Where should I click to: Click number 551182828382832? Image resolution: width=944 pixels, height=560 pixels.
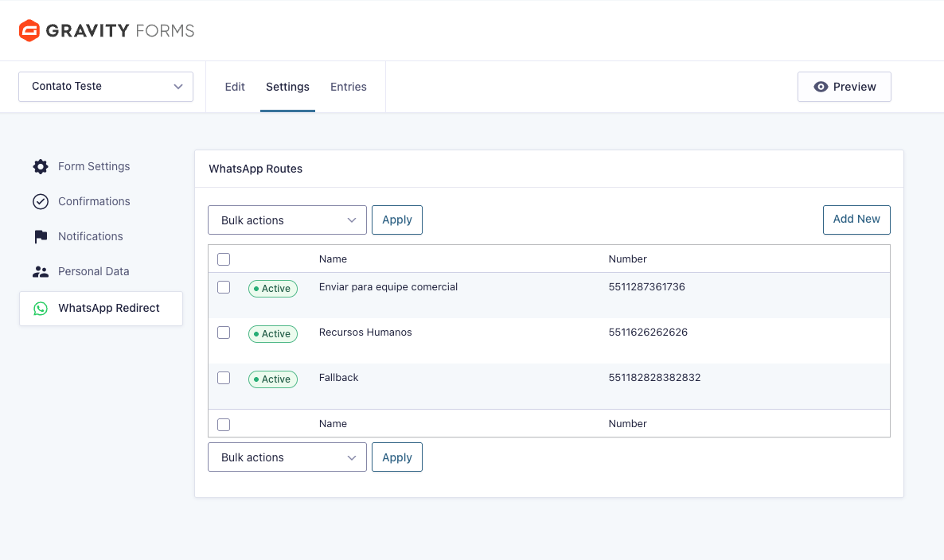pyautogui.click(x=654, y=378)
